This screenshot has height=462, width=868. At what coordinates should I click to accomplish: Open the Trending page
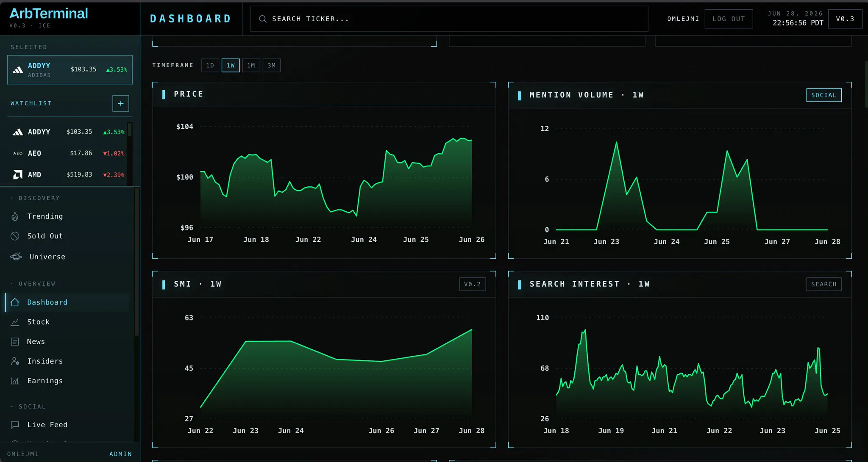[45, 216]
